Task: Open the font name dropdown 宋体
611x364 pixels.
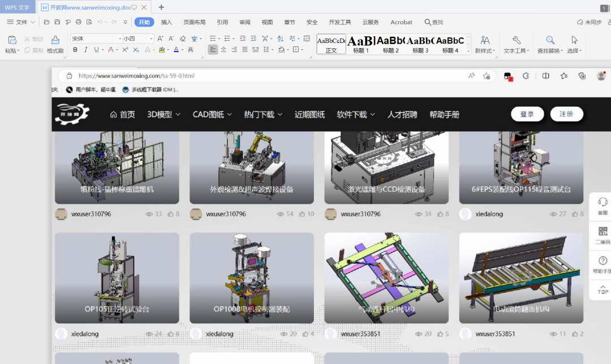Action: click(x=119, y=38)
